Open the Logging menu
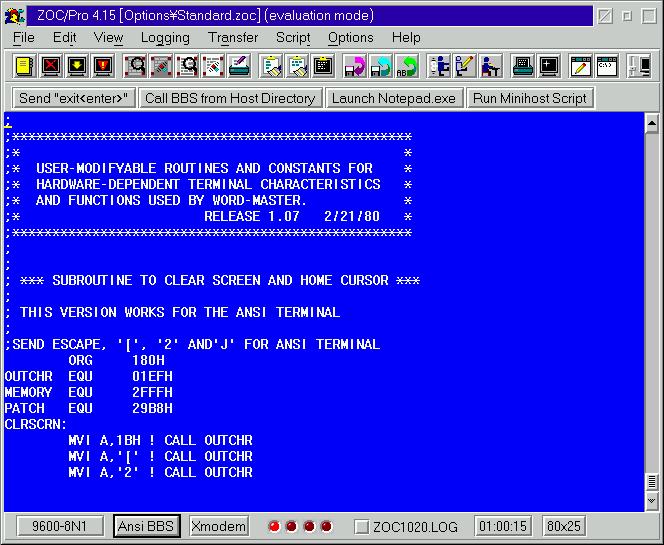This screenshot has width=664, height=545. point(165,38)
